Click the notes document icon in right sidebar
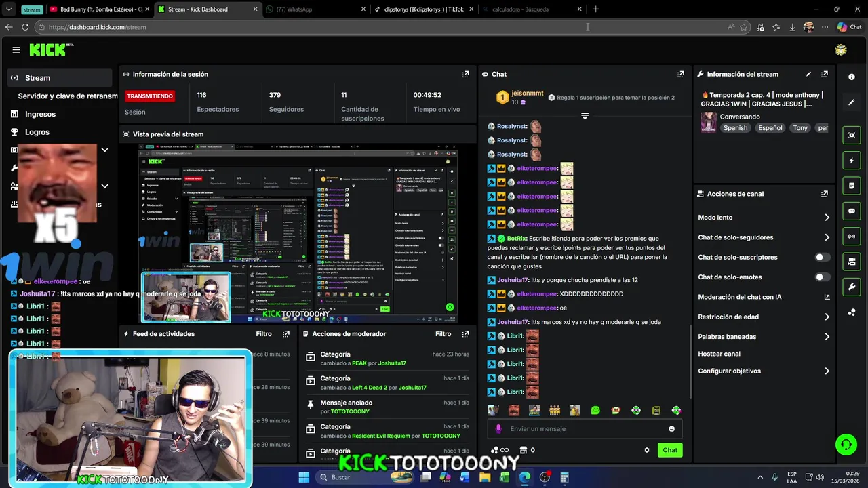 (x=852, y=186)
